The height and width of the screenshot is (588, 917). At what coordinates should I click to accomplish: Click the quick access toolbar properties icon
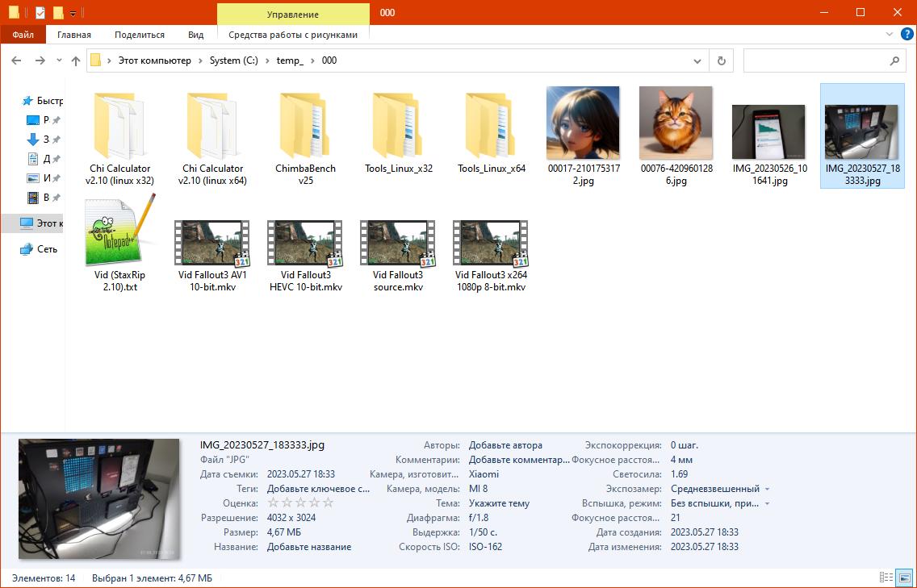point(40,12)
